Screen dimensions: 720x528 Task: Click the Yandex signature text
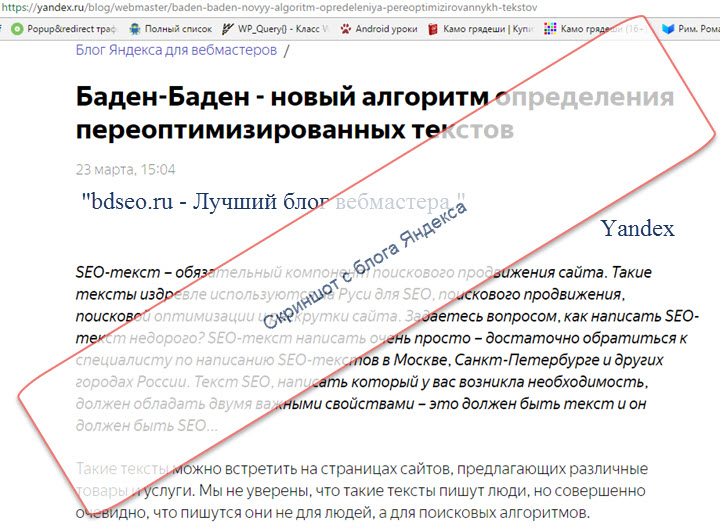coord(638,228)
